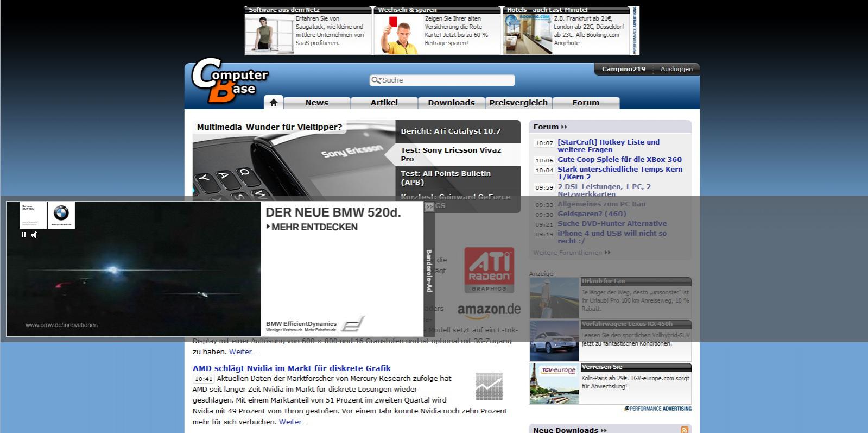The height and width of the screenshot is (433, 868).
Task: Open Allgemeines zum PC Bau thread
Action: coord(601,204)
